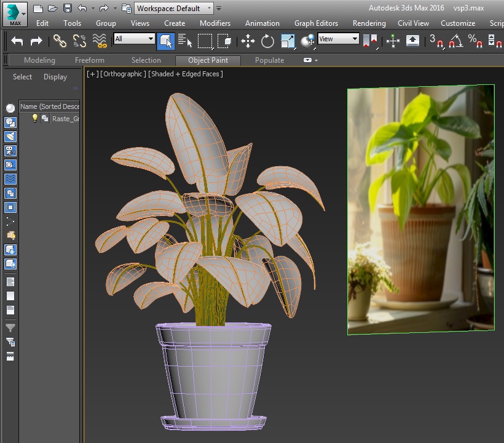Click the Name (Sorted Descending) column header
The image size is (504, 443).
click(50, 106)
